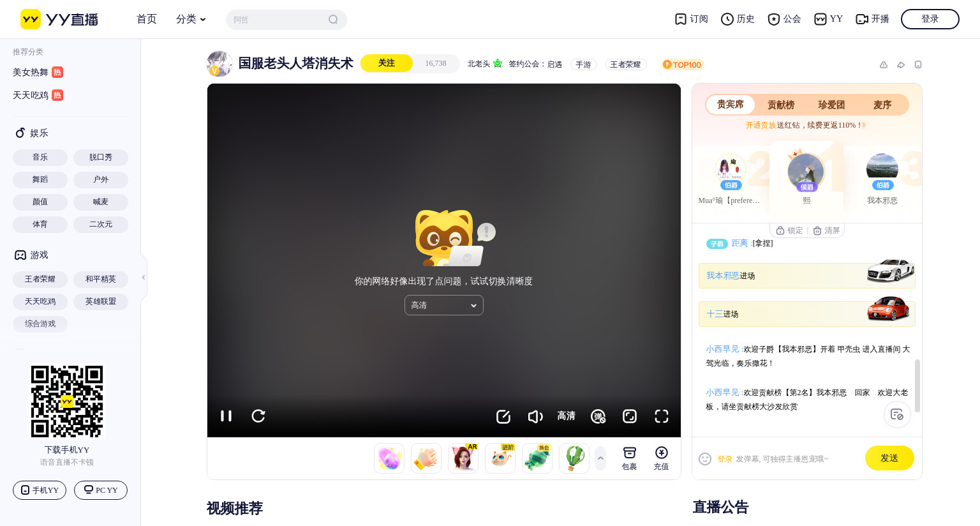Image resolution: width=980 pixels, height=526 pixels.
Task: Click the mobile phone view icon
Action: 918,64
